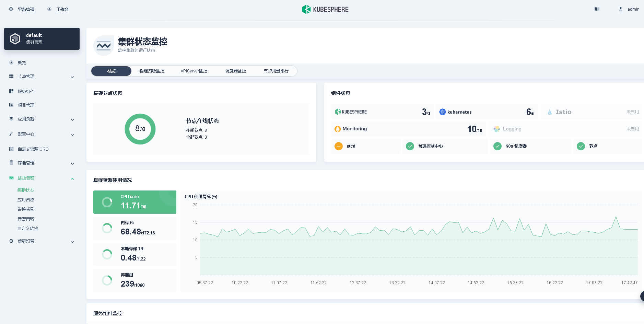Viewport: 644px width, 324px height.
Task: Click the 监控告警 monitor icon
Action: tap(11, 178)
